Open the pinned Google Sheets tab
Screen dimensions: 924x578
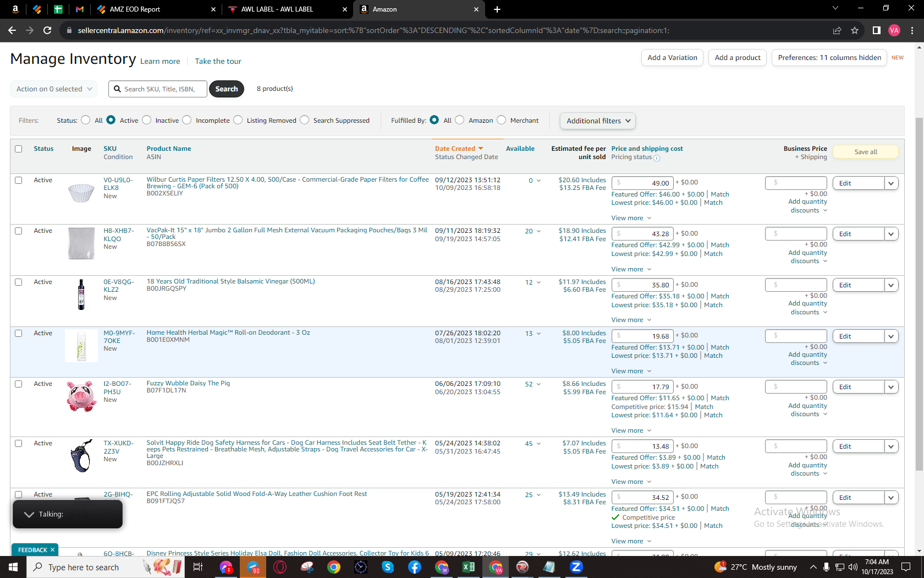(58, 9)
